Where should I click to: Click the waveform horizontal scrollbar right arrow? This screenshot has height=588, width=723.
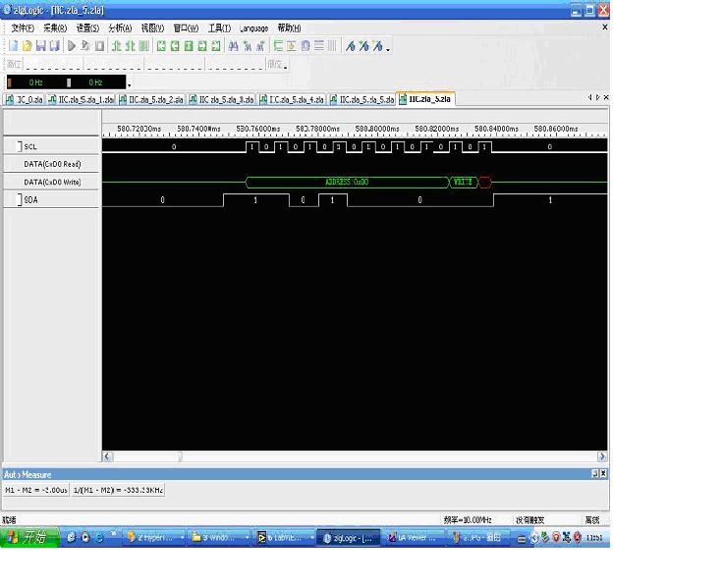603,456
